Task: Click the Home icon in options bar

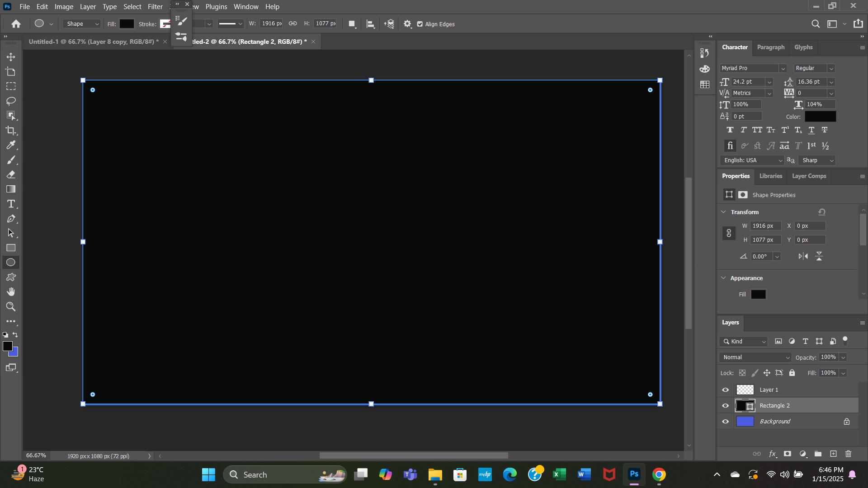Action: pyautogui.click(x=16, y=24)
